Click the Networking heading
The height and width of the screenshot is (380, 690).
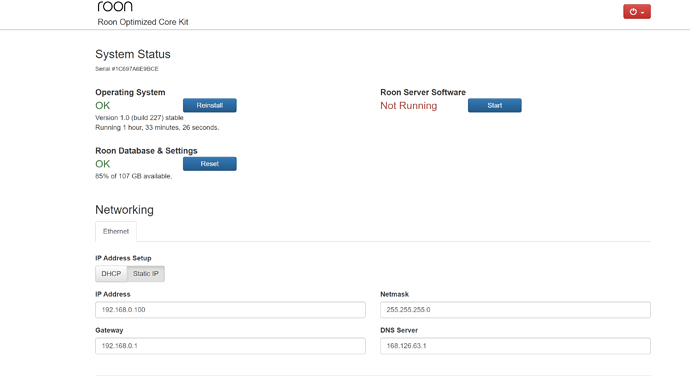pyautogui.click(x=124, y=210)
